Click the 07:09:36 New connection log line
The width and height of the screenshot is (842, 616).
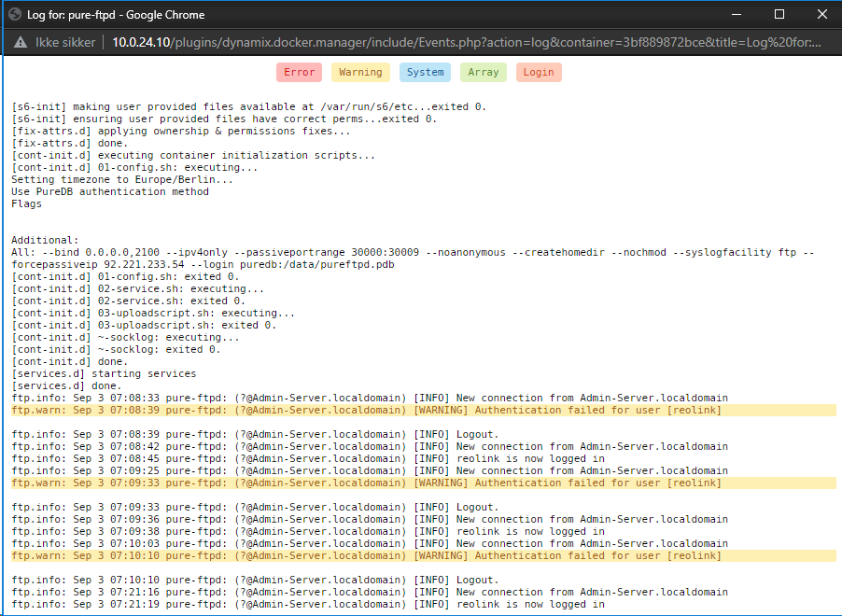point(370,519)
